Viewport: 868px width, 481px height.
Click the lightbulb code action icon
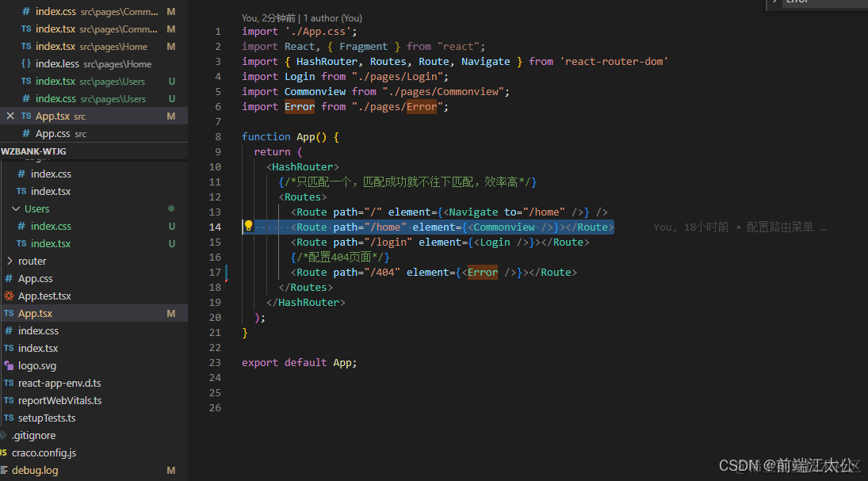click(x=249, y=226)
